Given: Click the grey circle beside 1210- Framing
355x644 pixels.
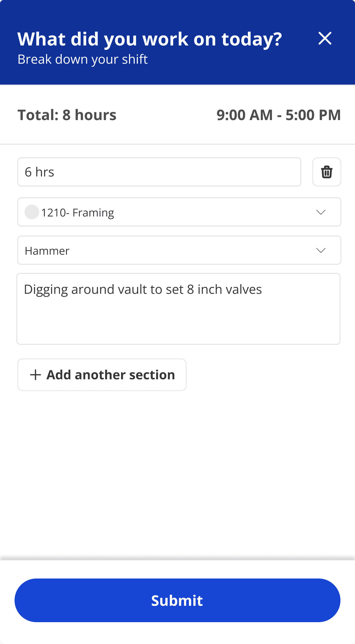Looking at the screenshot, I should point(32,212).
